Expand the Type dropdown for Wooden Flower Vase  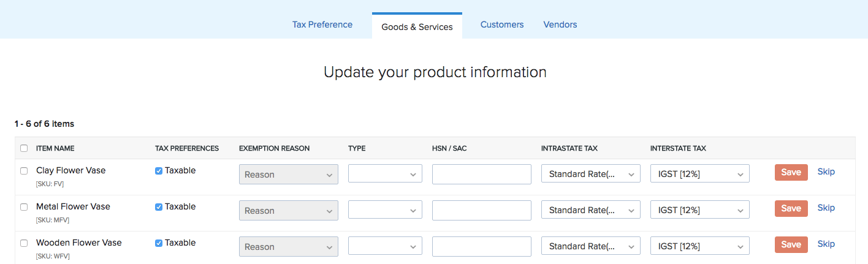(x=385, y=246)
